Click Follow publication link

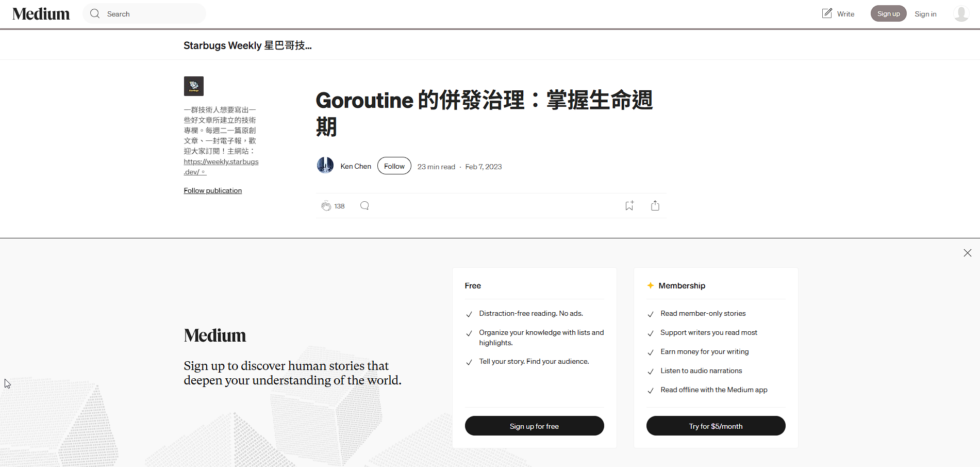click(213, 190)
